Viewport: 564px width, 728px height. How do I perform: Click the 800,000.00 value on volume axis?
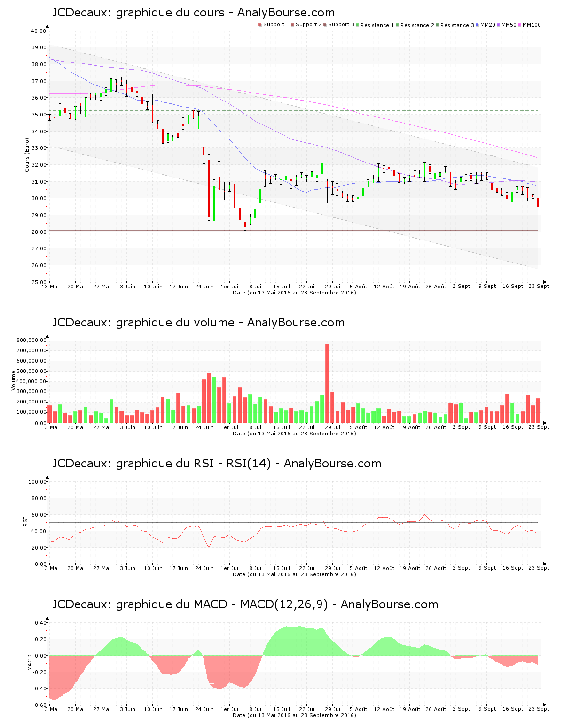[x=31, y=340]
